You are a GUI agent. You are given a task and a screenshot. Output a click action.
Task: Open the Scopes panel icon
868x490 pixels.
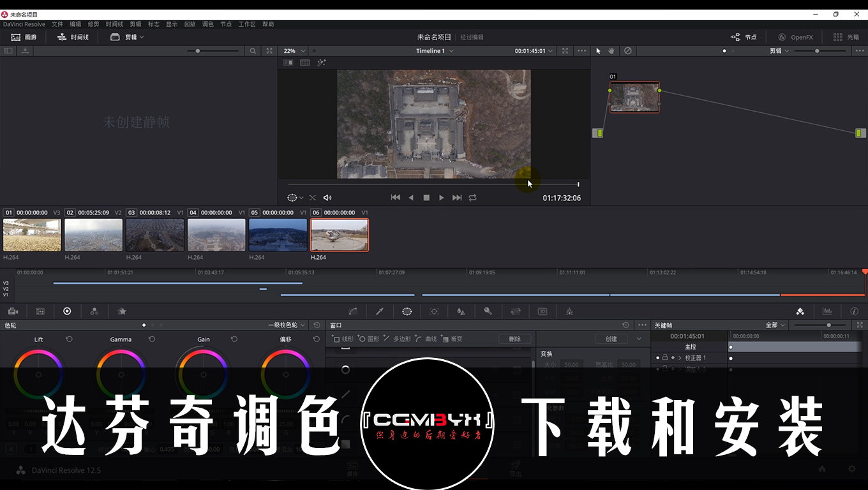827,311
